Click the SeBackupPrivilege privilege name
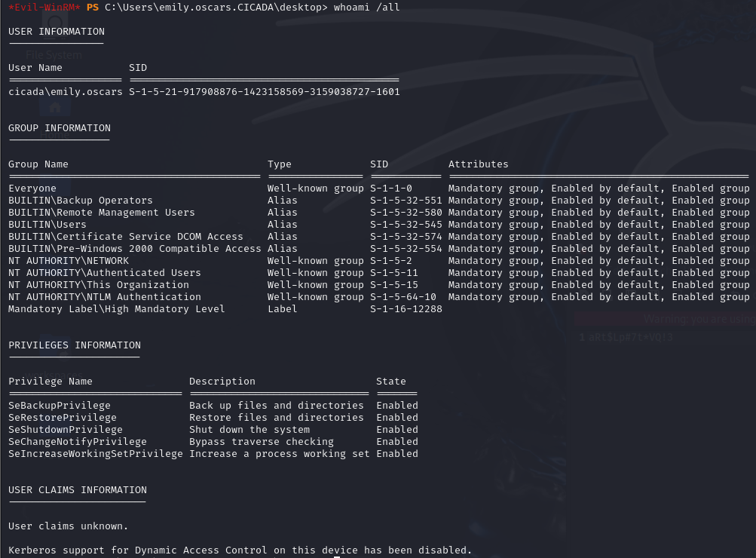 [60, 406]
